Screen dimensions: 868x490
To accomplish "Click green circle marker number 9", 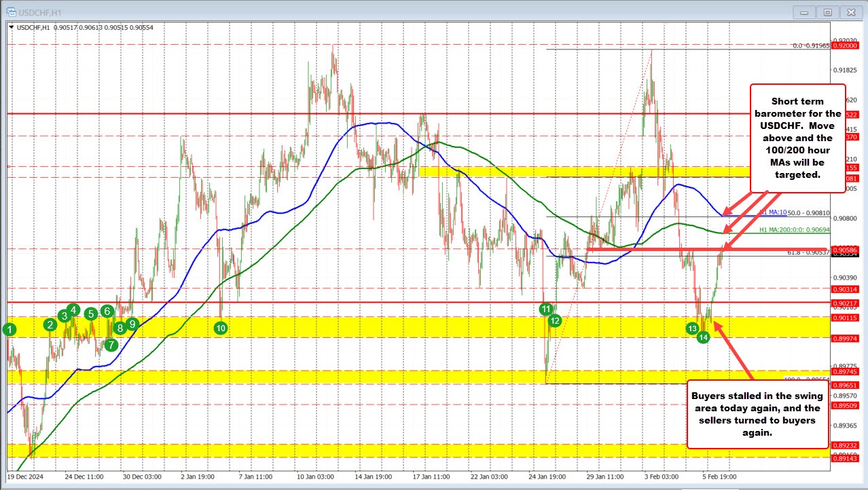I will [132, 324].
